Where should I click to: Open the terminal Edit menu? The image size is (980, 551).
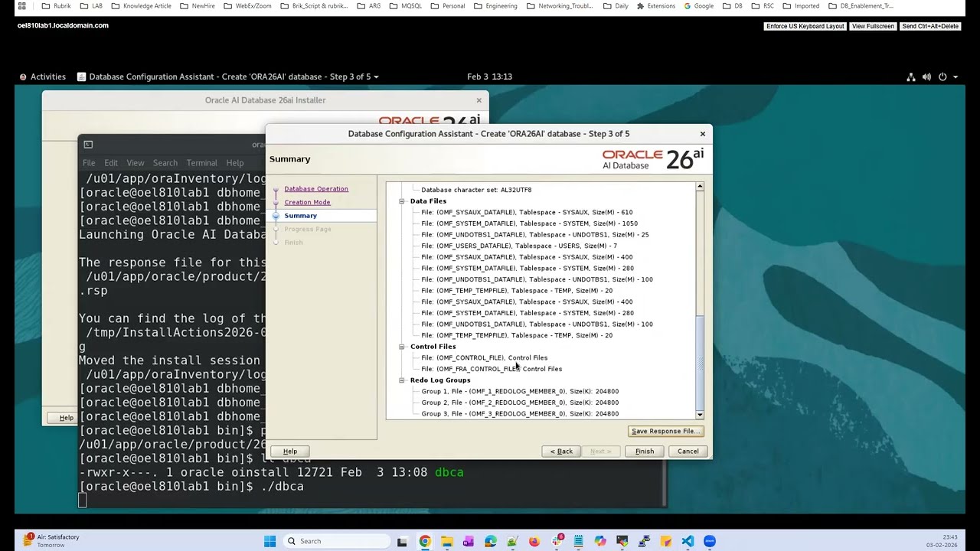pyautogui.click(x=111, y=163)
